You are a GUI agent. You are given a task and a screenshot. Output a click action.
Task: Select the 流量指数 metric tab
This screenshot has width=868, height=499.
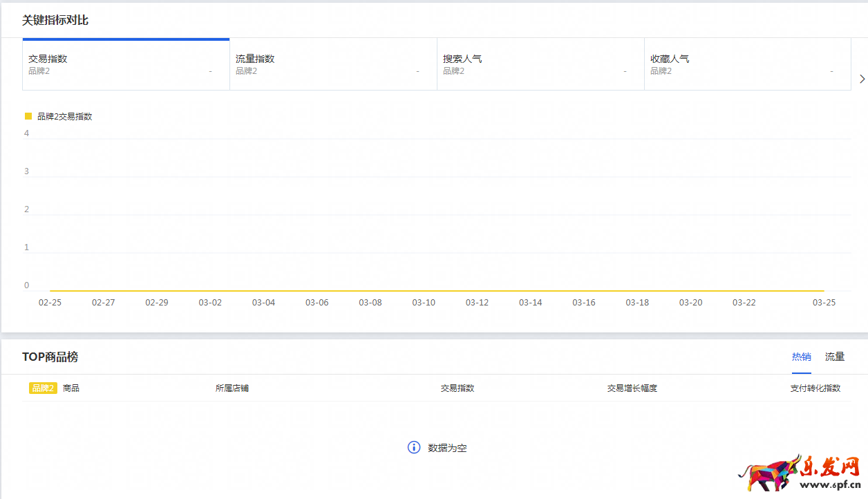[333, 64]
